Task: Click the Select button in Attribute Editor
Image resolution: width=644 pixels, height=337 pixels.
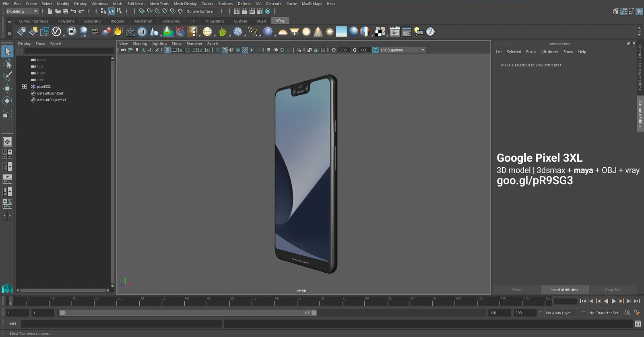Action: click(x=517, y=290)
